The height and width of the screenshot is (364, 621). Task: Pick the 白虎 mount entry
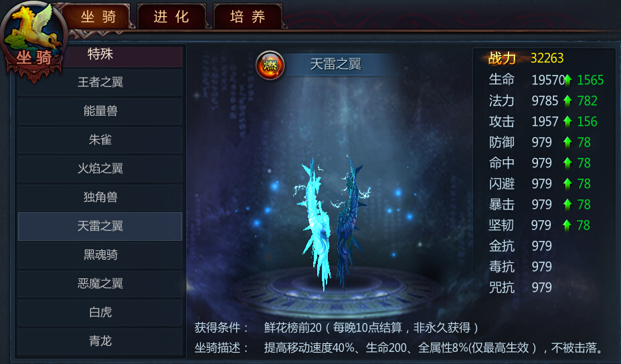[x=100, y=312]
